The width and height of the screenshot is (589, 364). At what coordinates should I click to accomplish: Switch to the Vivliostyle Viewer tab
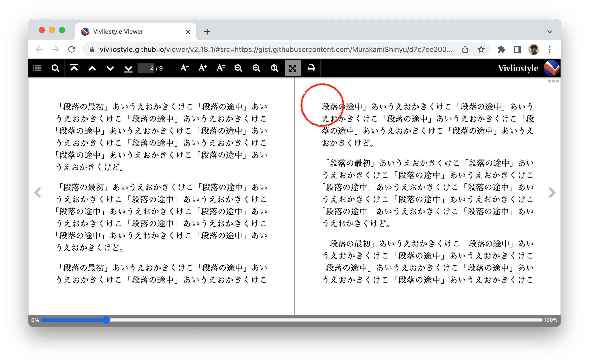point(118,31)
